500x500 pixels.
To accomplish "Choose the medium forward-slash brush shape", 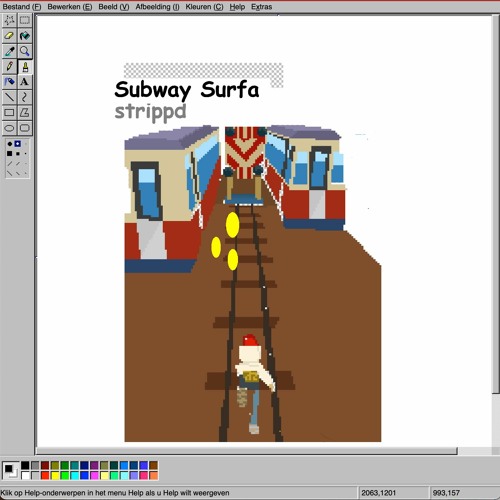I will (18, 163).
